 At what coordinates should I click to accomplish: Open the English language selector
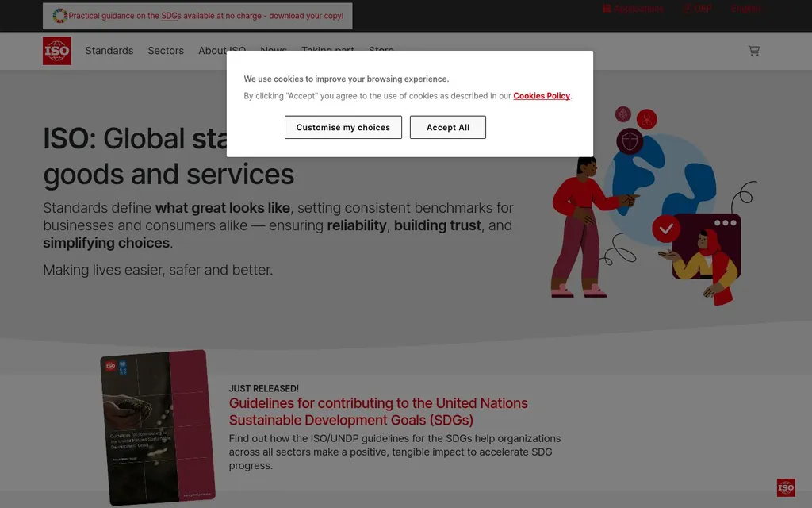(x=745, y=9)
